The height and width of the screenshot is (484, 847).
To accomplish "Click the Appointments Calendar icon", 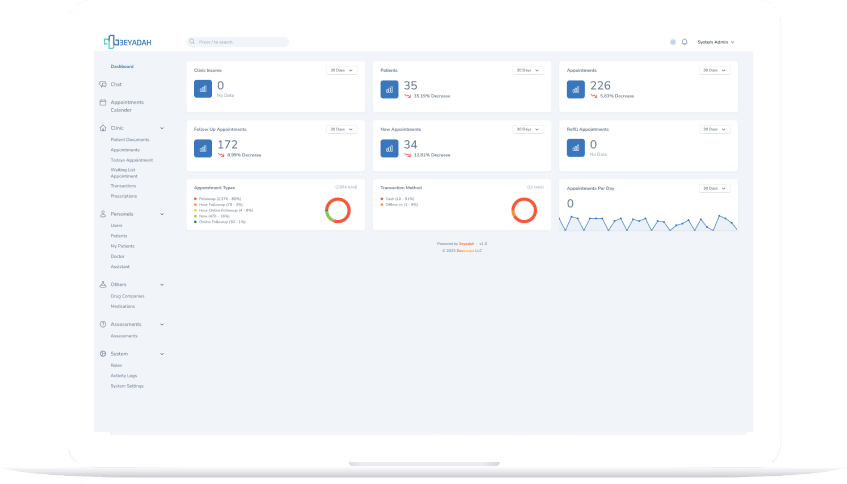I will pyautogui.click(x=103, y=102).
